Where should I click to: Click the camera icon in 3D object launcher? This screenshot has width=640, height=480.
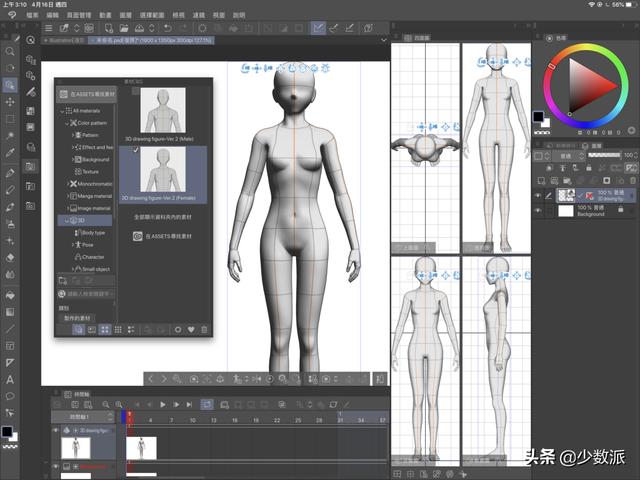coord(194,379)
